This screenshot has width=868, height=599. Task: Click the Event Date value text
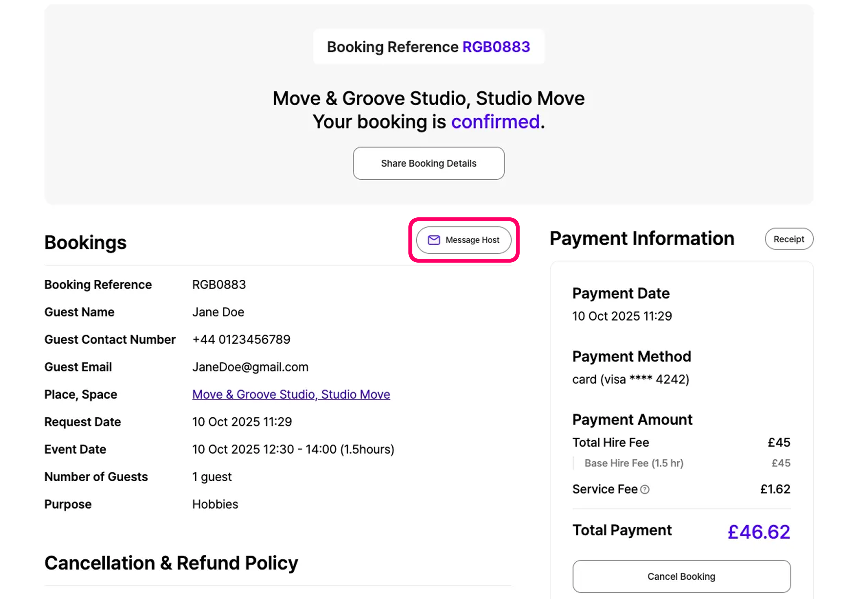point(293,449)
